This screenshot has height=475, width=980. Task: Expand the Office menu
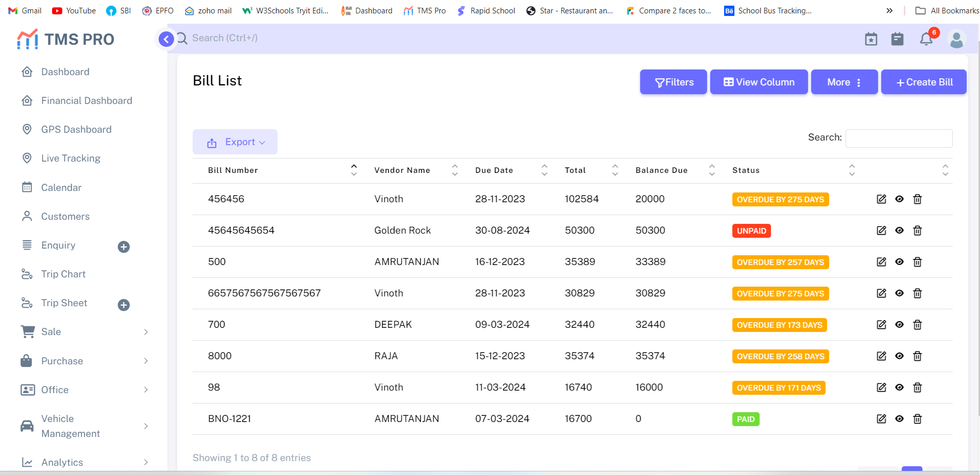[x=84, y=390]
